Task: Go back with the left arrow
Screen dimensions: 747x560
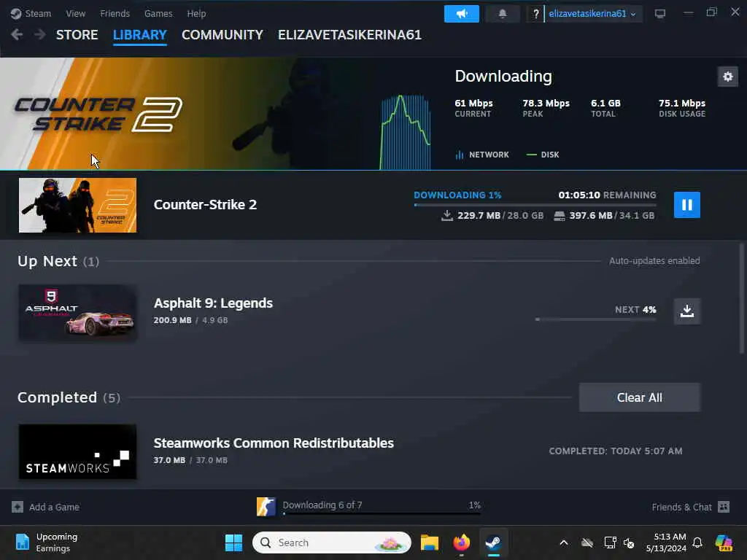Action: (x=17, y=34)
